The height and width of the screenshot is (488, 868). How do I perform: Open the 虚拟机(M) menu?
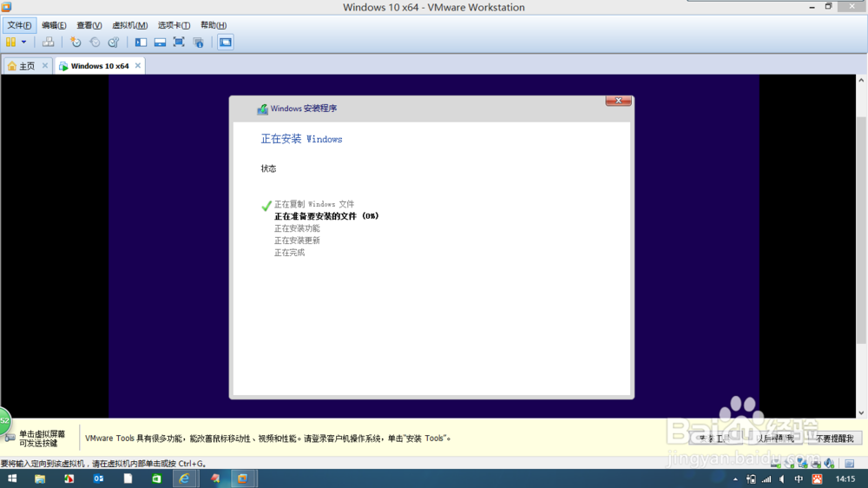coord(129,25)
